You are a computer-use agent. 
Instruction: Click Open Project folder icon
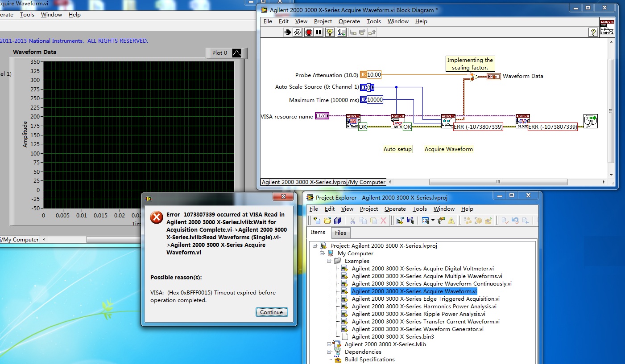tap(327, 220)
